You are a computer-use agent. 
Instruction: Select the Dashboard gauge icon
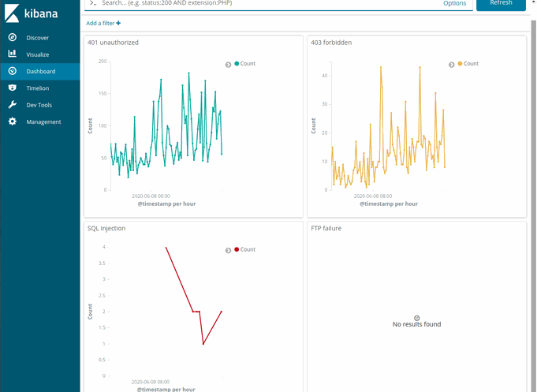point(13,71)
